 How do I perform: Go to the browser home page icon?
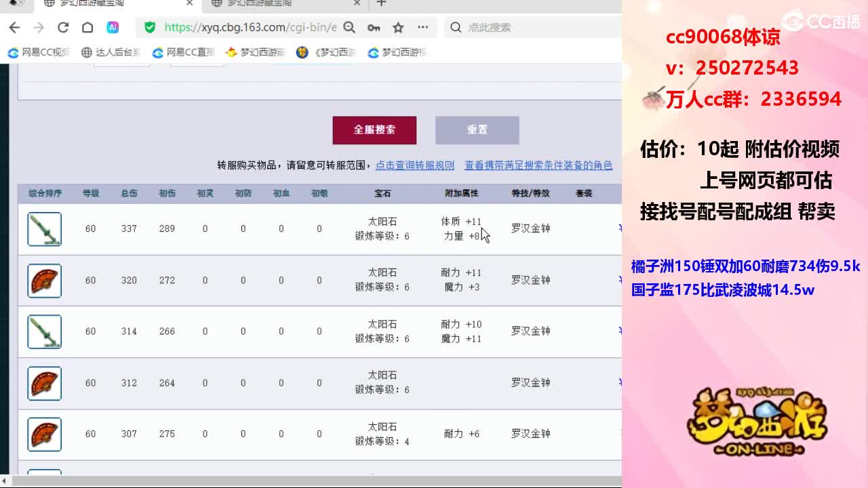[87, 28]
